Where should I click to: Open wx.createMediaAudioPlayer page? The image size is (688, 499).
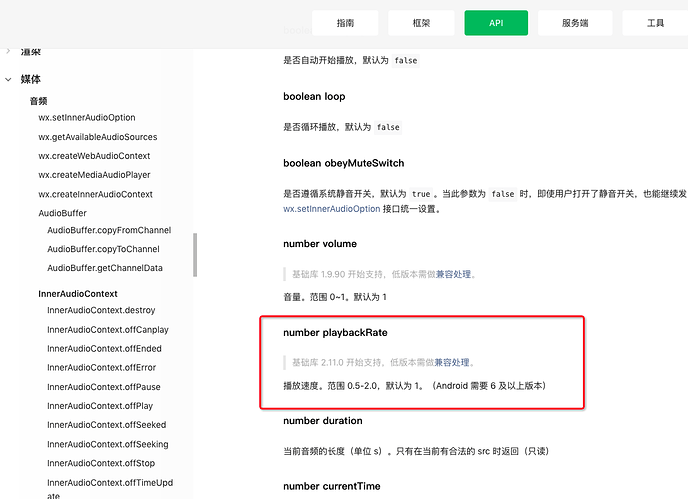pos(94,175)
